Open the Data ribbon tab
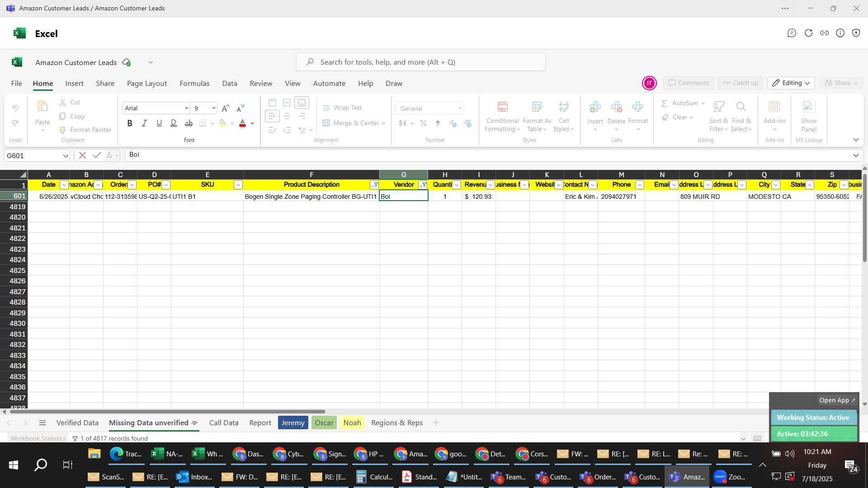 tap(229, 84)
